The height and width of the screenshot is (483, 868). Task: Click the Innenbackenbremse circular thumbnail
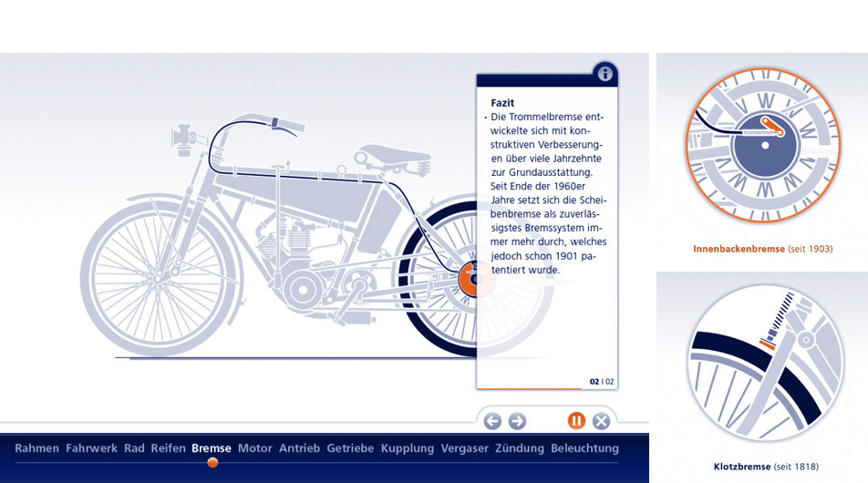762,147
